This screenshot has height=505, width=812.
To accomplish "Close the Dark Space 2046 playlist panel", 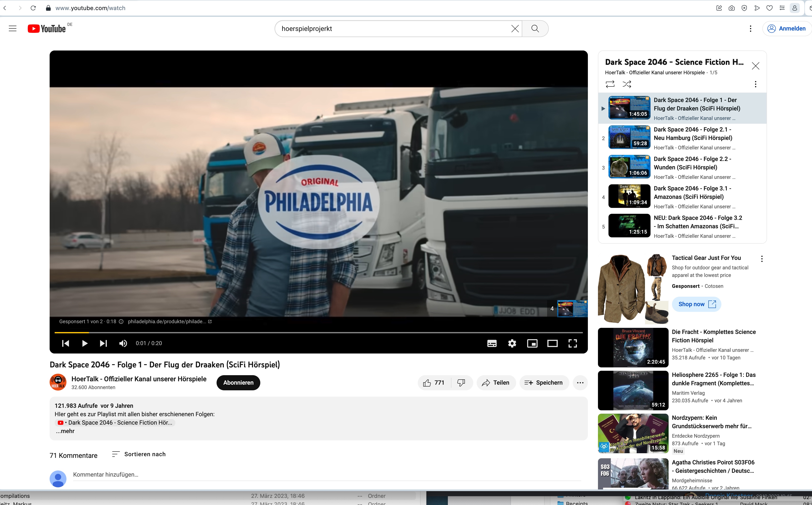I will coord(755,66).
